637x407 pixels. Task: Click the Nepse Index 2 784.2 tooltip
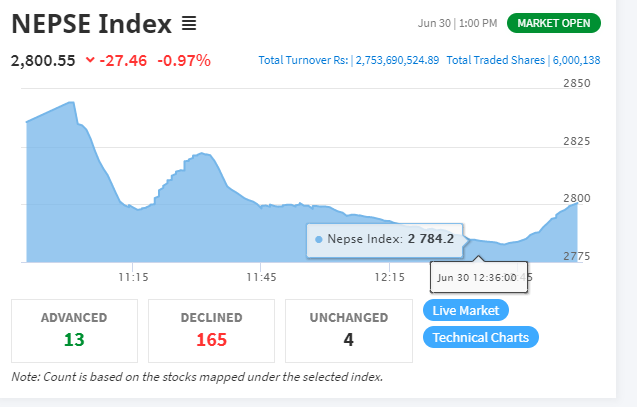click(384, 240)
